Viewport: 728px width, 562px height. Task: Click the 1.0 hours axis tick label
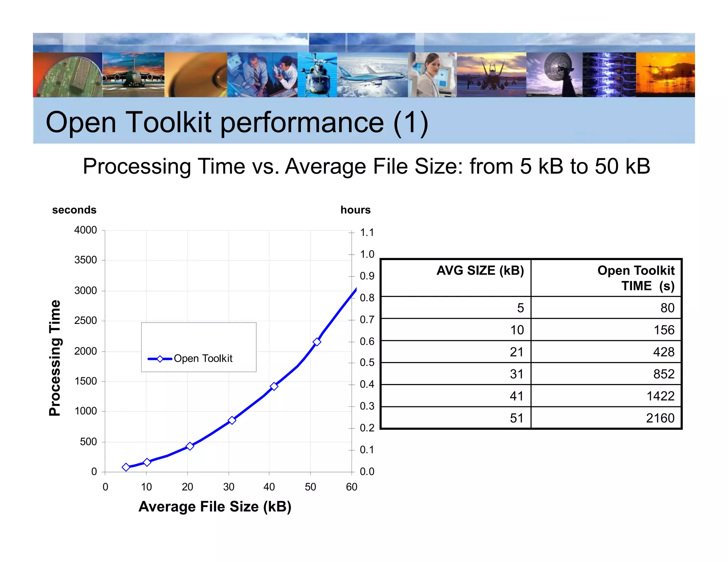point(367,254)
